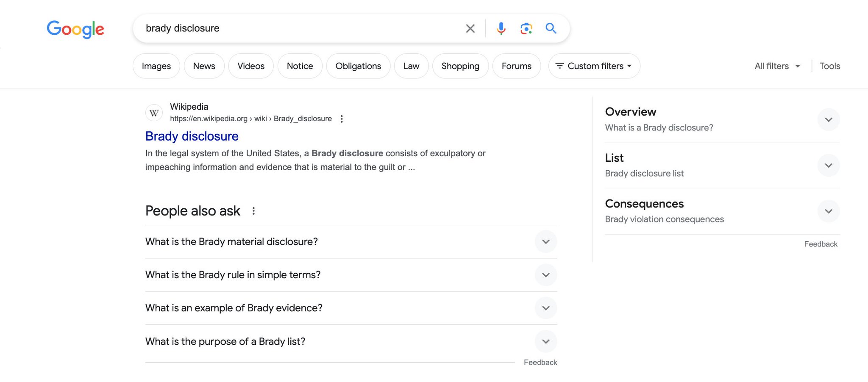This screenshot has width=868, height=382.
Task: Expand the List section chevron
Action: (829, 166)
